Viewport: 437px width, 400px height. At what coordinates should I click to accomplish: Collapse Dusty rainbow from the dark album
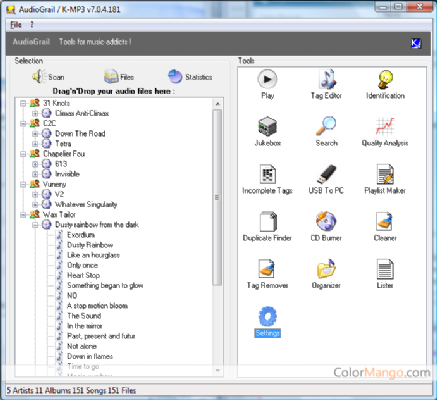tap(35, 225)
